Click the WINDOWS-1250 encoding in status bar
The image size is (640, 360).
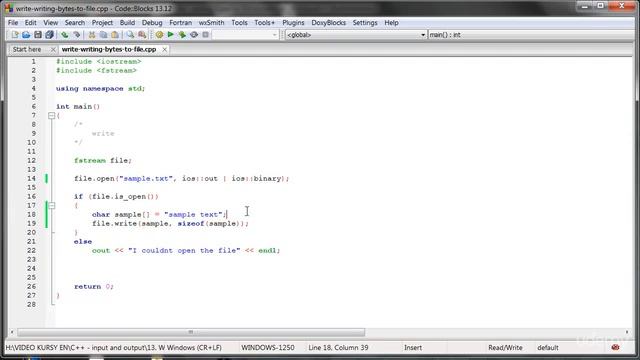coord(268,347)
